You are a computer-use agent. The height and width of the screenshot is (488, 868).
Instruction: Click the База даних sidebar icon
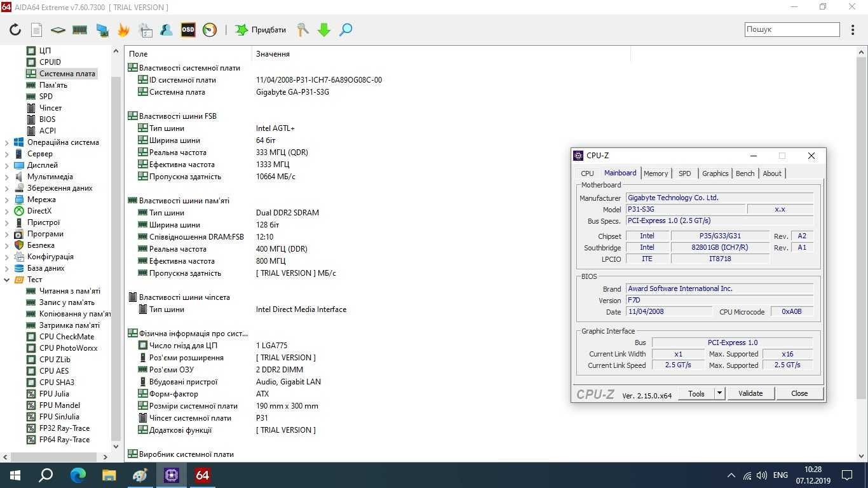19,268
